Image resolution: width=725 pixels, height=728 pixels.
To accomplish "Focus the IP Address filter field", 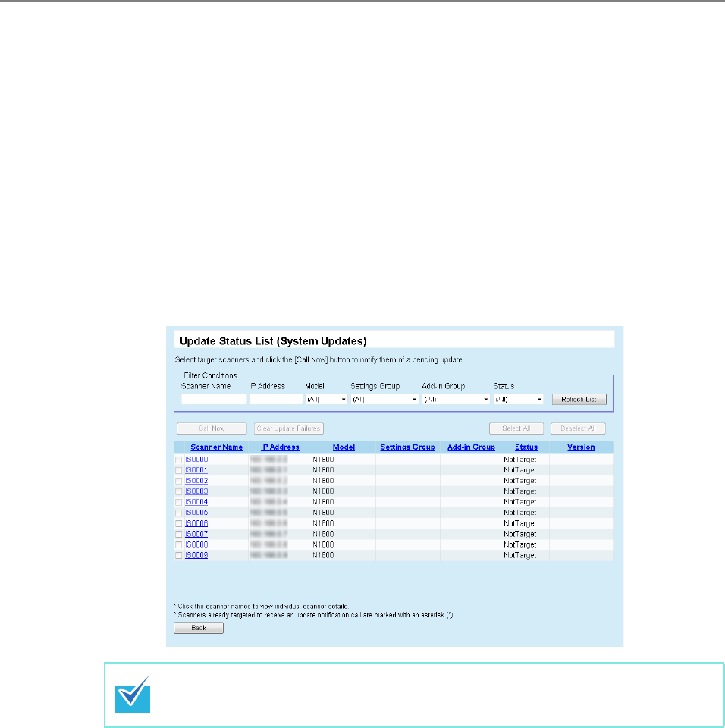I will [275, 399].
